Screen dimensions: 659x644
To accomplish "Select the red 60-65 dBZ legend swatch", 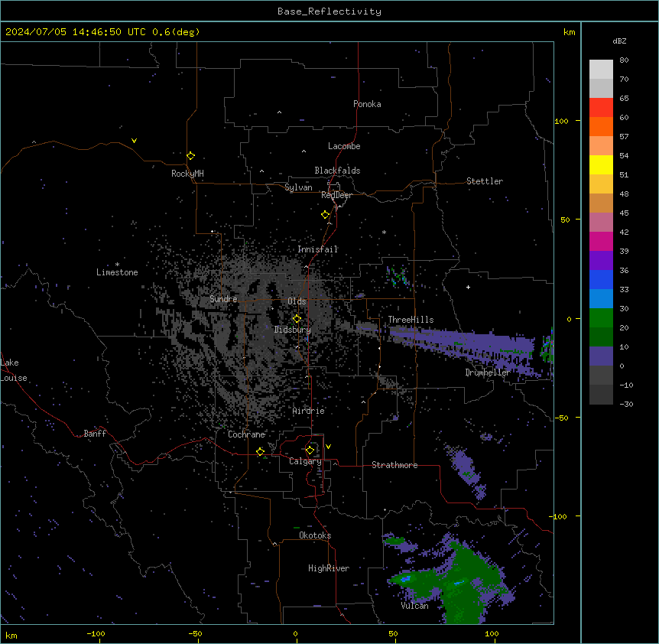I will coord(601,108).
